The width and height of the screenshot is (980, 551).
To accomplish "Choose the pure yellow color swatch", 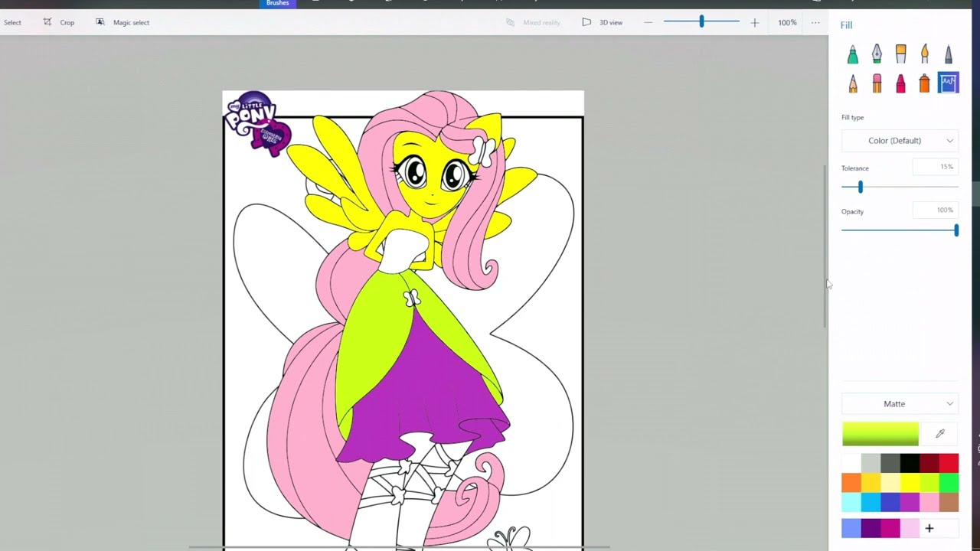I will coord(910,483).
